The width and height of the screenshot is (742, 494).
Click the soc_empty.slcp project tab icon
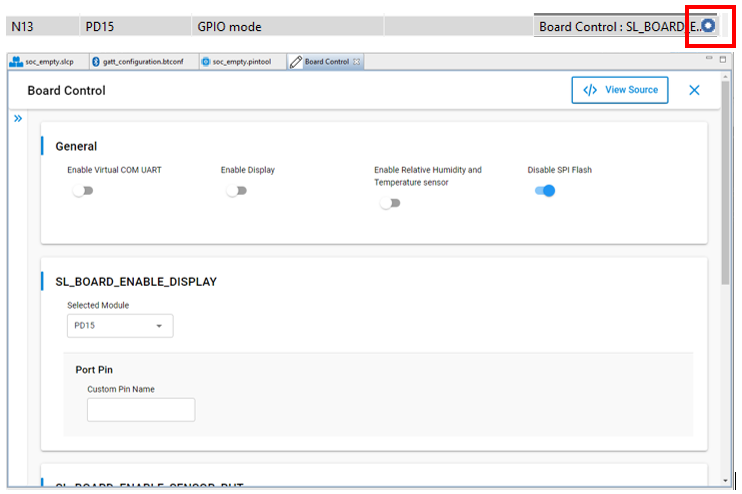point(16,62)
